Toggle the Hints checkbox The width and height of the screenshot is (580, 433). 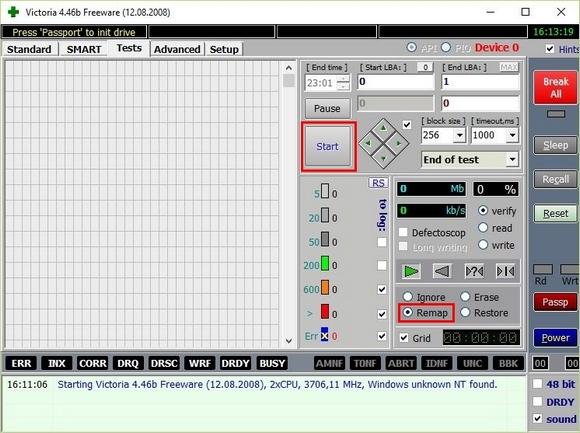coord(550,48)
